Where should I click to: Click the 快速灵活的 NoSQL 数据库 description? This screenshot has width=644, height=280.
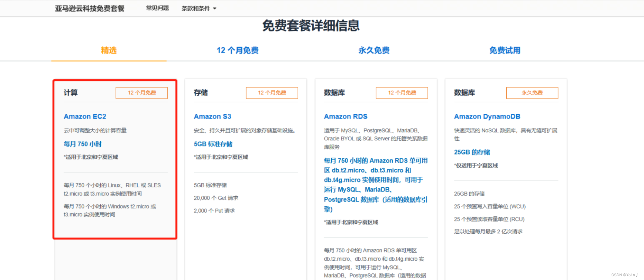pyautogui.click(x=506, y=134)
